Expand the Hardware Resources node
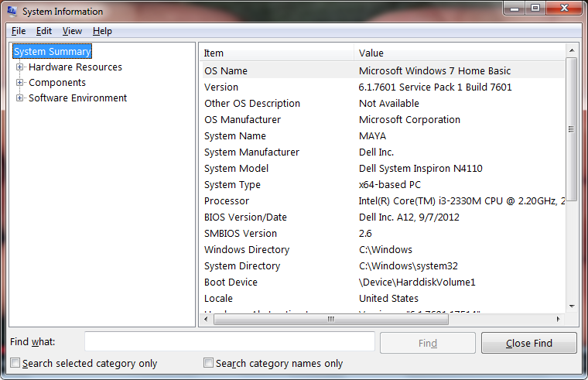This screenshot has width=588, height=380. (19, 67)
